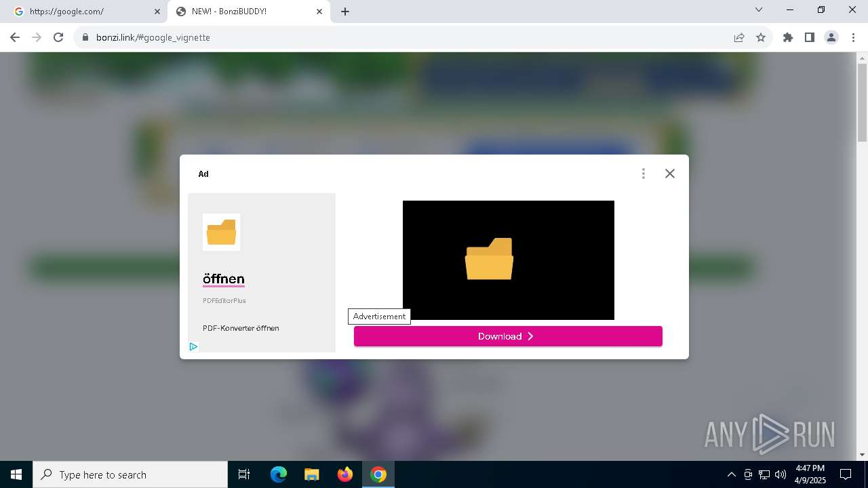Image resolution: width=868 pixels, height=488 pixels.
Task: Click the Chrome taskbar icon
Action: tap(378, 474)
